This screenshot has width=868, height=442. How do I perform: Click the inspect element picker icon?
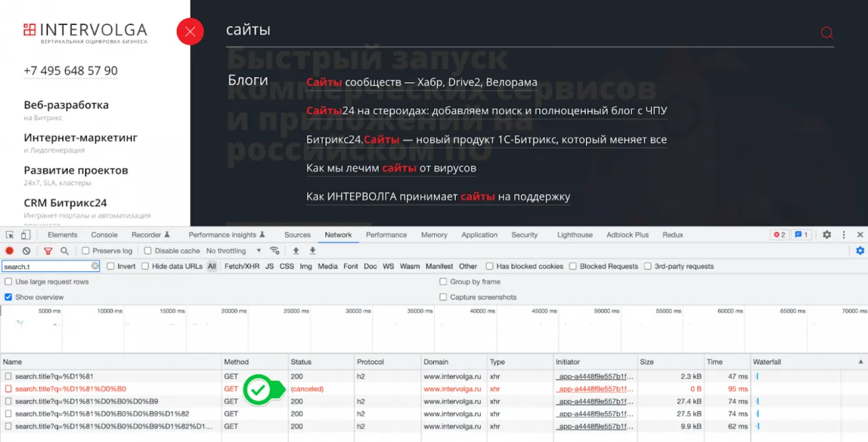pos(10,235)
